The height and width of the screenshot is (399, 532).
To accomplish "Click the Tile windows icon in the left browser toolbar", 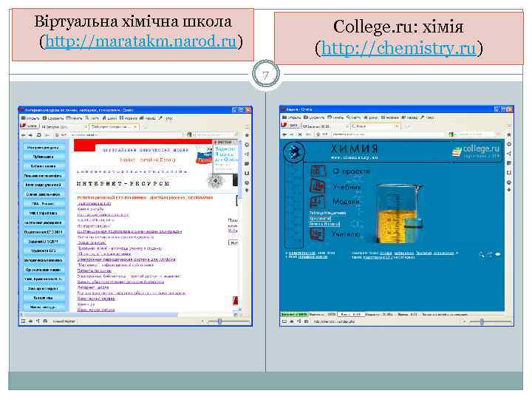I will [121, 118].
